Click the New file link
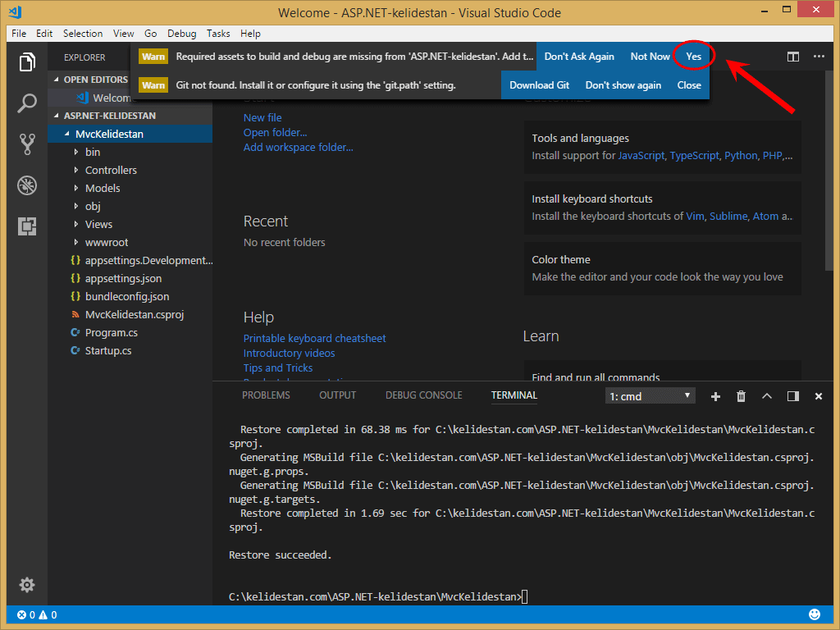 click(x=262, y=118)
